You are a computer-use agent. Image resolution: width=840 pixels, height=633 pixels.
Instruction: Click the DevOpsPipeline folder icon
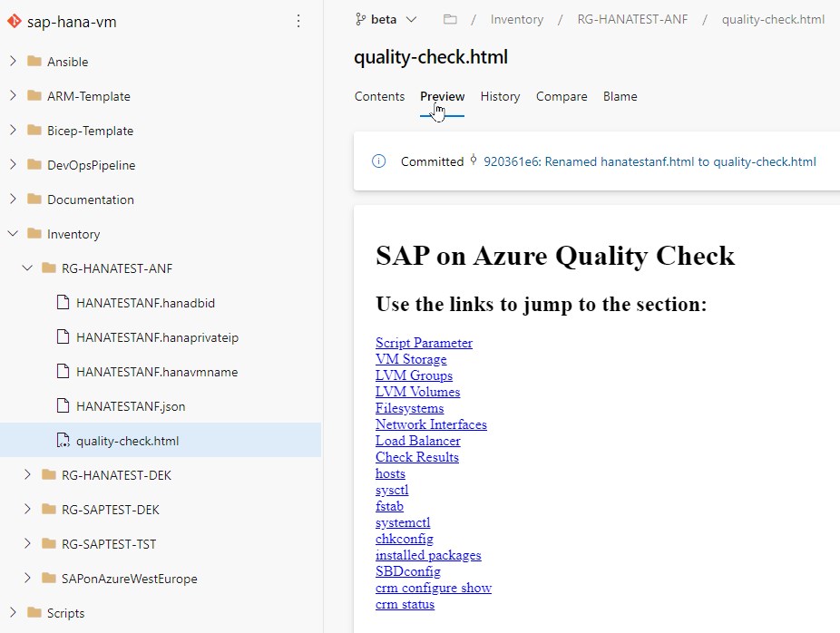pyautogui.click(x=34, y=164)
